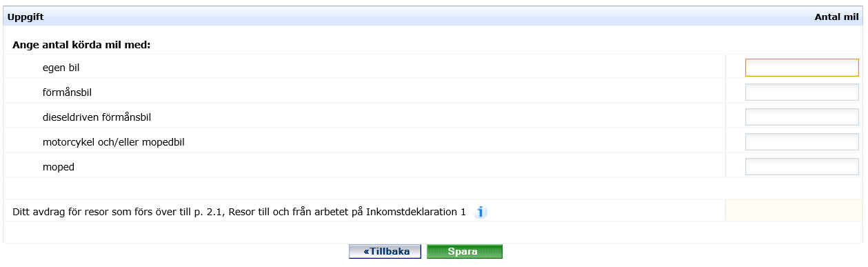Open the info icon beside Inkomstdeklaration 1
Image resolution: width=868 pixels, height=267 pixels.
click(x=481, y=212)
